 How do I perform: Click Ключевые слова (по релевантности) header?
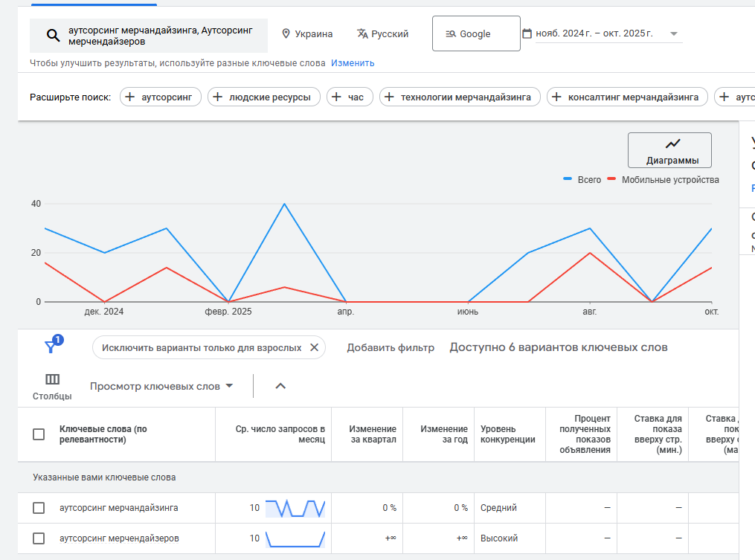click(x=103, y=434)
